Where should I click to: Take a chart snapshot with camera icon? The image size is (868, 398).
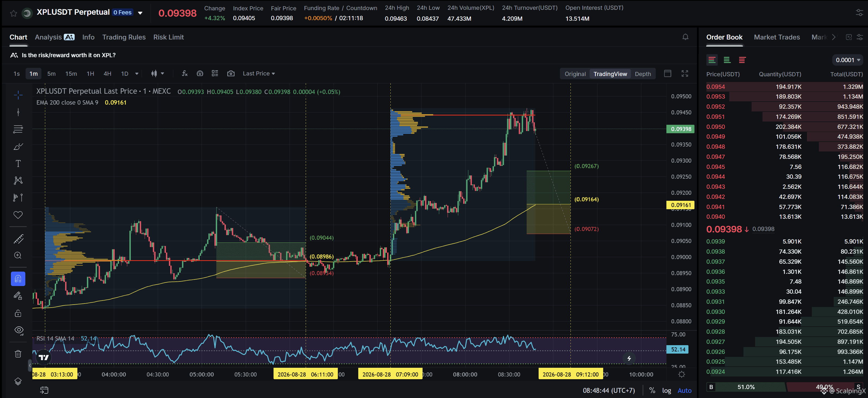point(231,73)
